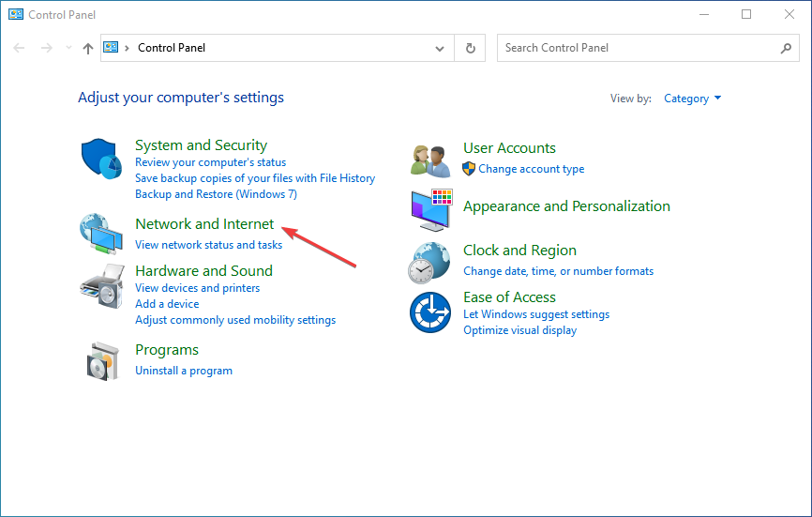
Task: Close the Control Panel window
Action: pos(789,14)
